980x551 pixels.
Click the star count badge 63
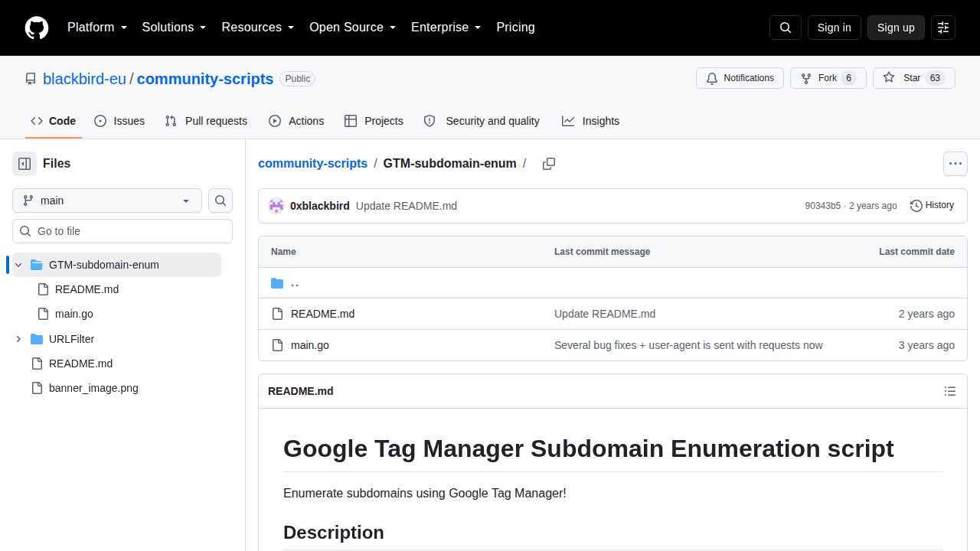tap(935, 78)
